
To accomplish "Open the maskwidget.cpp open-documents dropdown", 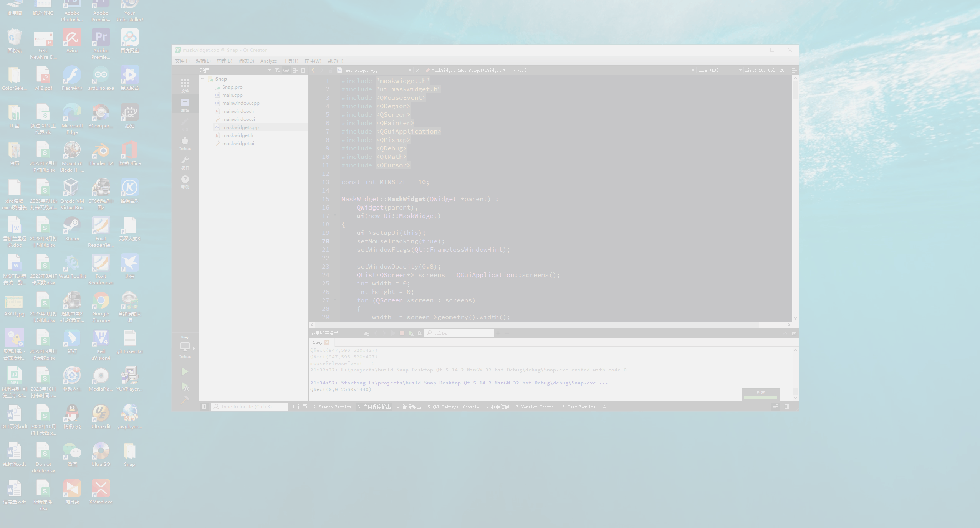I will pos(409,70).
